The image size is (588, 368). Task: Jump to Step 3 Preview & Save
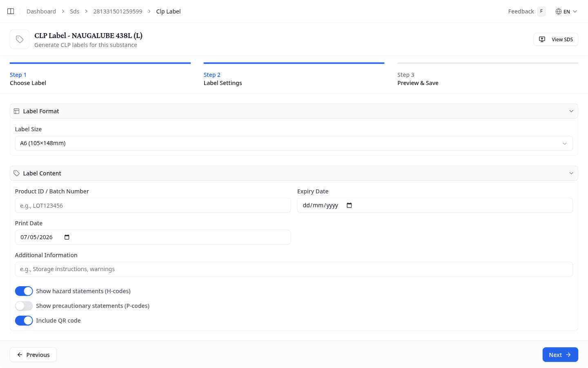[488, 75]
